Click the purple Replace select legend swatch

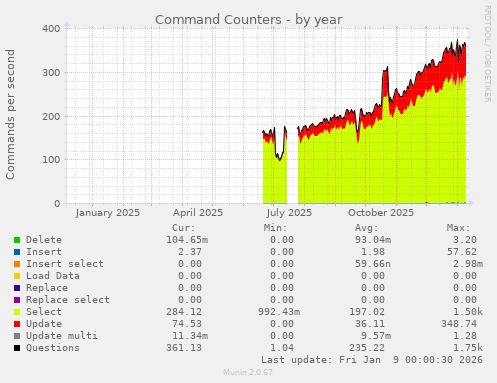tap(17, 300)
